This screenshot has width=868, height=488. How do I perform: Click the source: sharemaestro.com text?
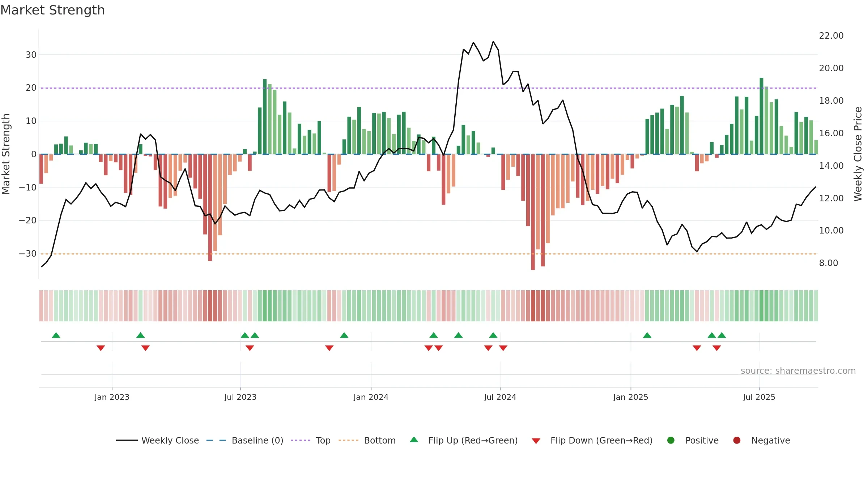pos(798,371)
